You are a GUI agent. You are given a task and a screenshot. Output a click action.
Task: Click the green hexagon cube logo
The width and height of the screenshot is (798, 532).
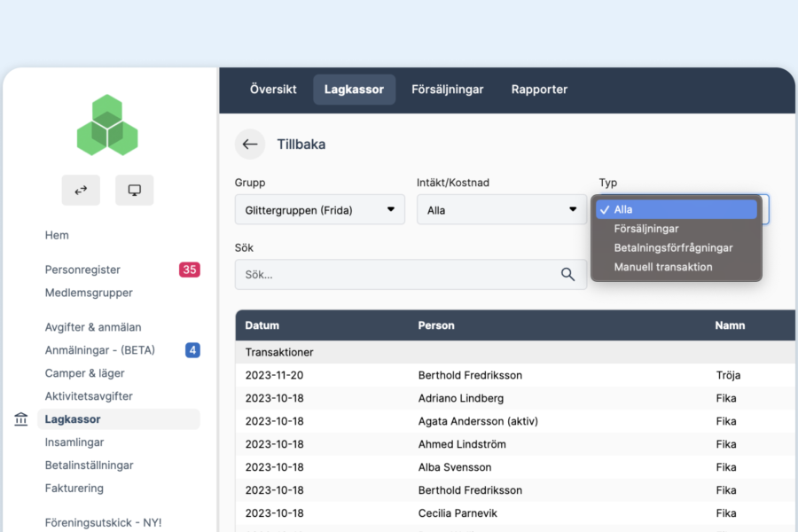coord(107,125)
